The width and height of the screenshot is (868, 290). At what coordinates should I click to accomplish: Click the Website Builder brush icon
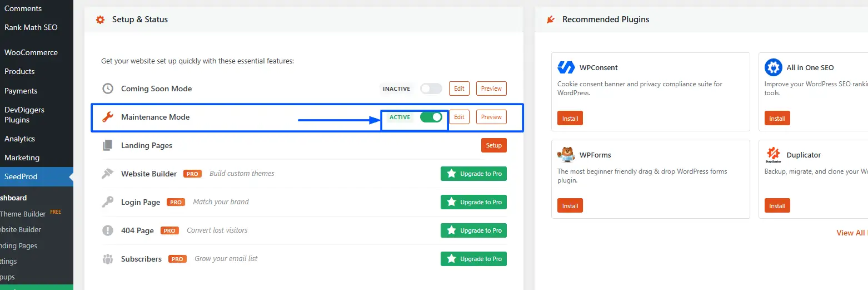coord(108,174)
